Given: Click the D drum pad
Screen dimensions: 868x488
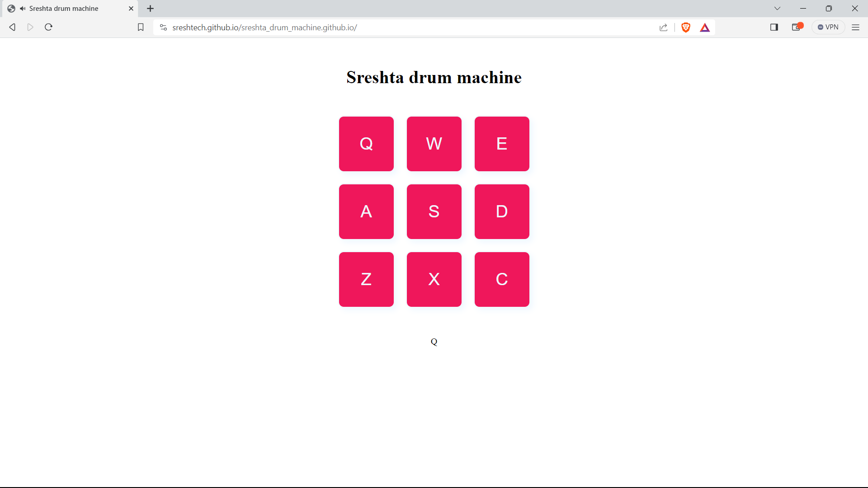Looking at the screenshot, I should pos(502,211).
